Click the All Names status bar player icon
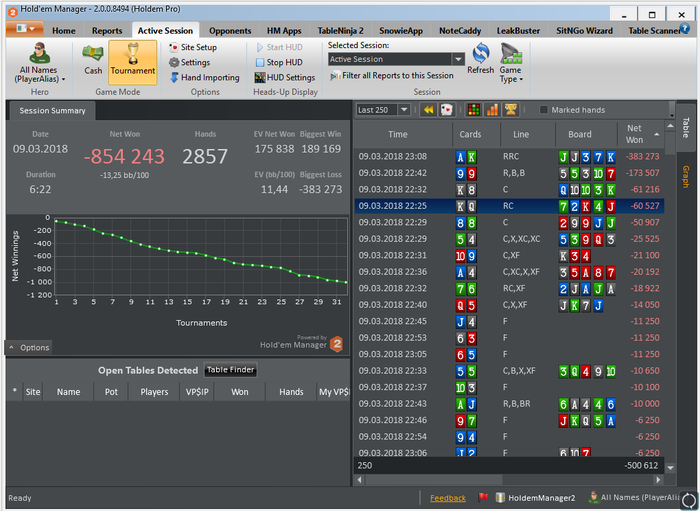 [594, 497]
